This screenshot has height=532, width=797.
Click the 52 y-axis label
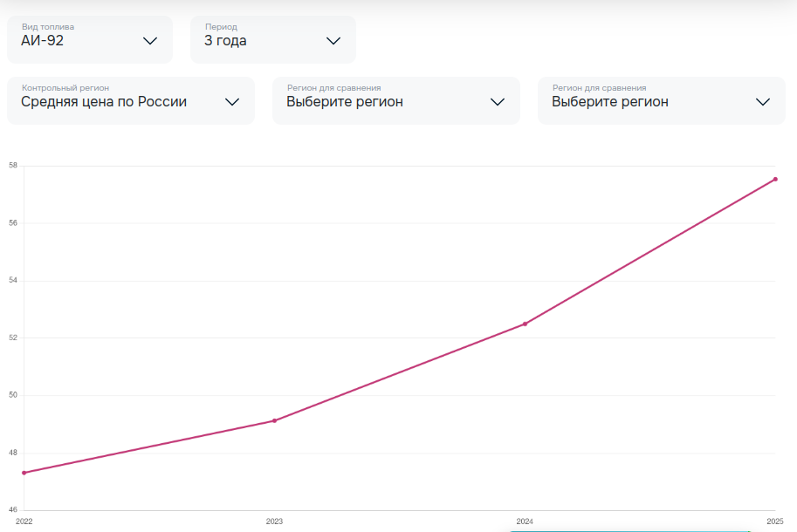tap(13, 338)
